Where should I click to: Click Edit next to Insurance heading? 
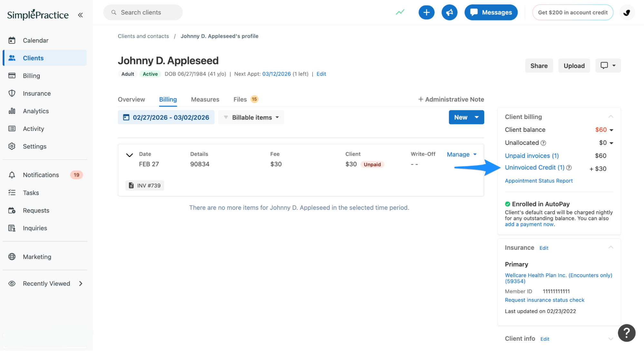pyautogui.click(x=544, y=248)
